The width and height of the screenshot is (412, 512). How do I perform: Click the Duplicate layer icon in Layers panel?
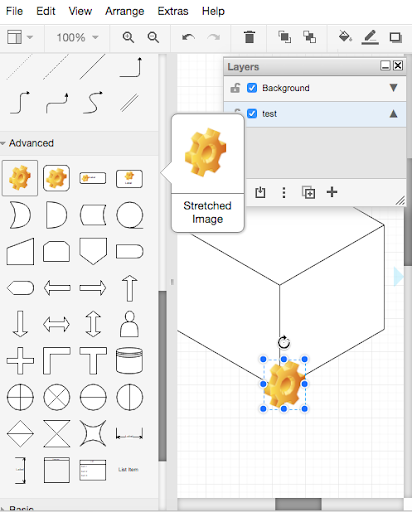(308, 192)
